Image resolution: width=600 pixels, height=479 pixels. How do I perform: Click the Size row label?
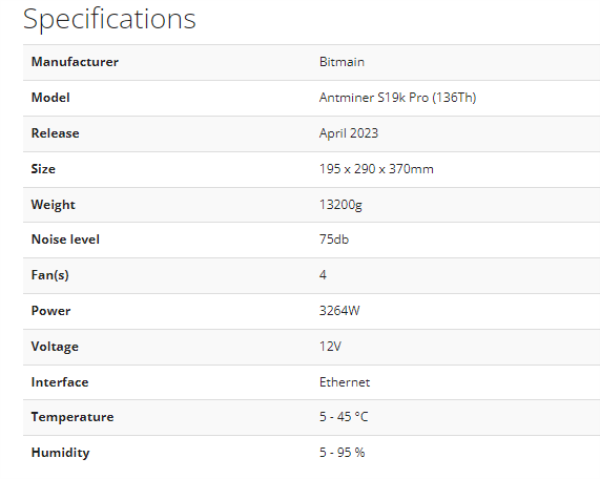coord(44,169)
